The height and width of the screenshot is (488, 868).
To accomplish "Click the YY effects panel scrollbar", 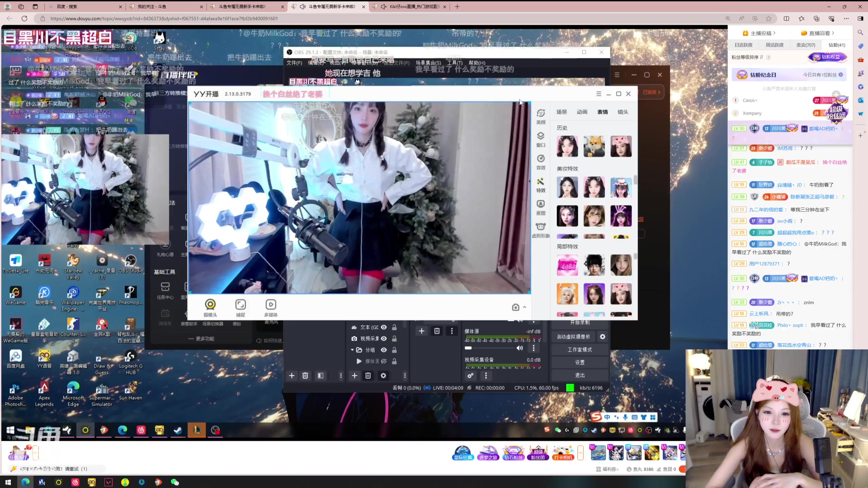I will 636,180.
